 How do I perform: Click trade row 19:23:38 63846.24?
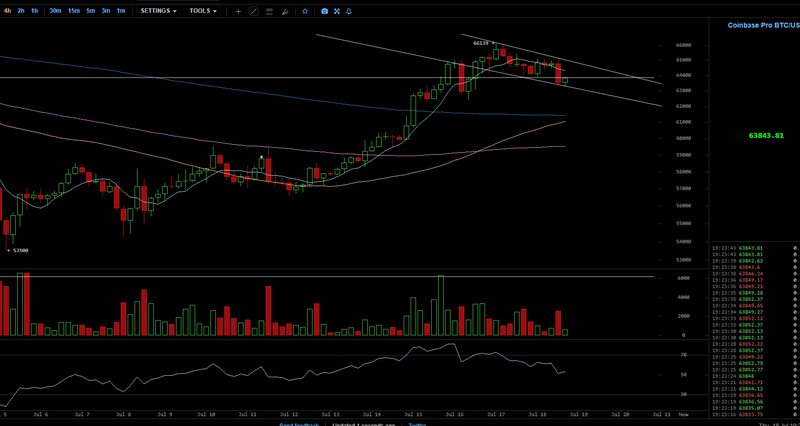point(756,273)
